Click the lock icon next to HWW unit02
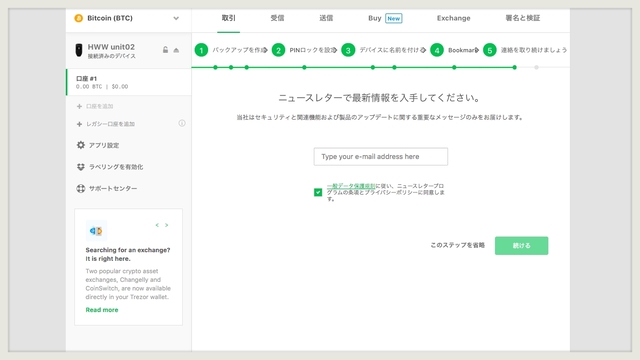This screenshot has height=360, width=640. [x=165, y=50]
